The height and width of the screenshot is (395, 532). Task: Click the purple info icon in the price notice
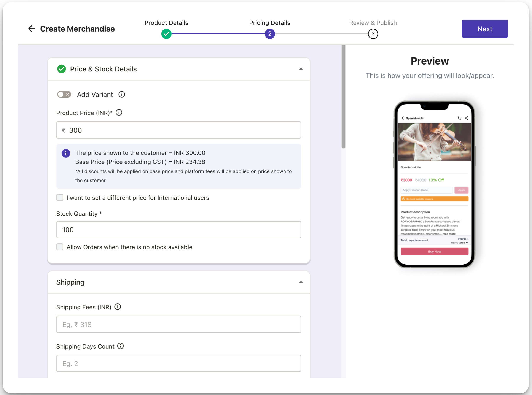point(66,153)
